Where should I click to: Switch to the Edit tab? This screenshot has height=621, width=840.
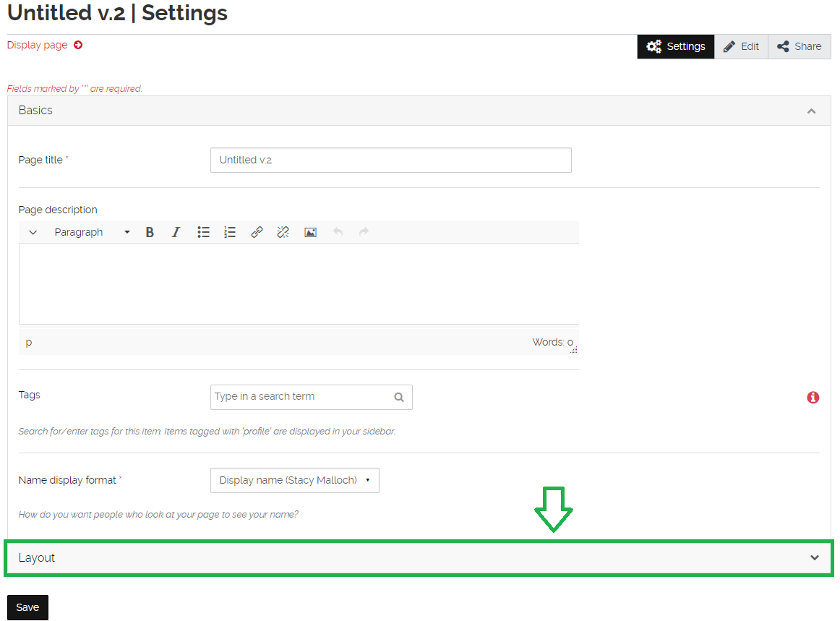point(741,46)
